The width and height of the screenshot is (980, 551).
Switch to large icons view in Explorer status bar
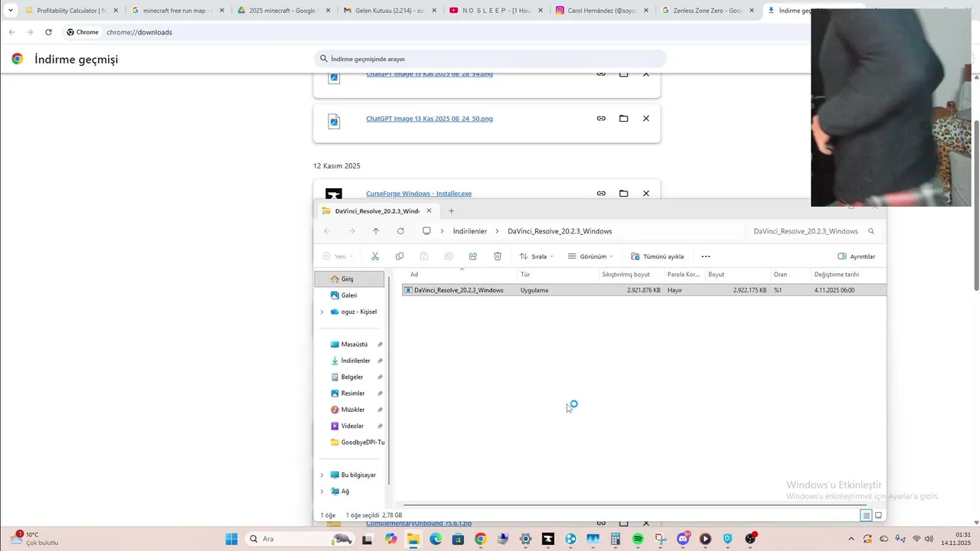879,516
